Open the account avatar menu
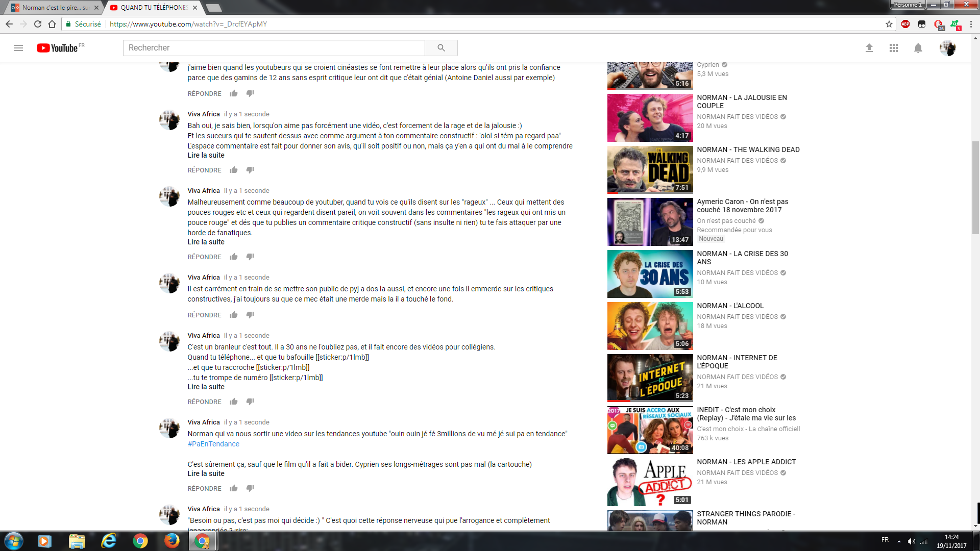Viewport: 980px width, 551px height. pos(948,48)
